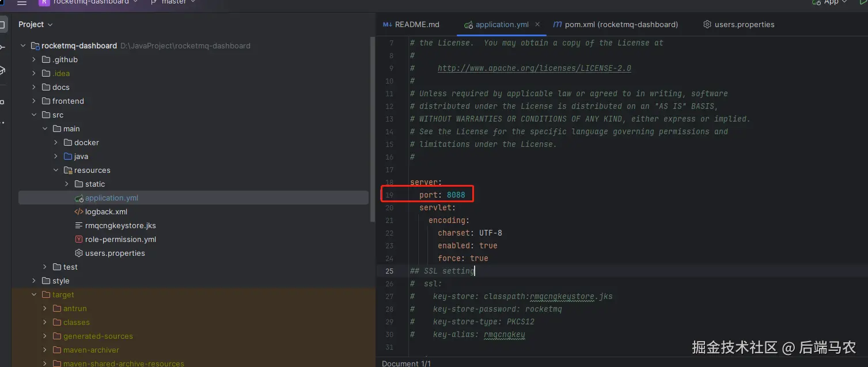This screenshot has width=868, height=367.
Task: Open the App run configuration dropdown
Action: coord(830,2)
